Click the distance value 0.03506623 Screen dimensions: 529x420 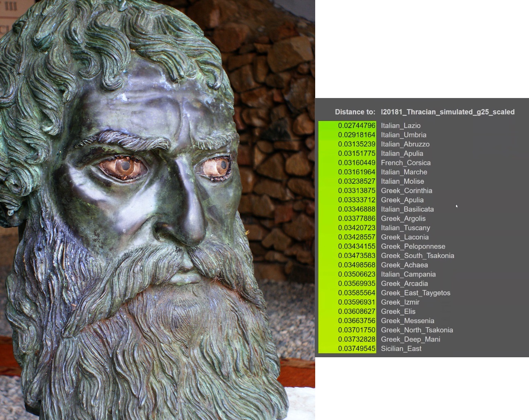click(x=357, y=274)
